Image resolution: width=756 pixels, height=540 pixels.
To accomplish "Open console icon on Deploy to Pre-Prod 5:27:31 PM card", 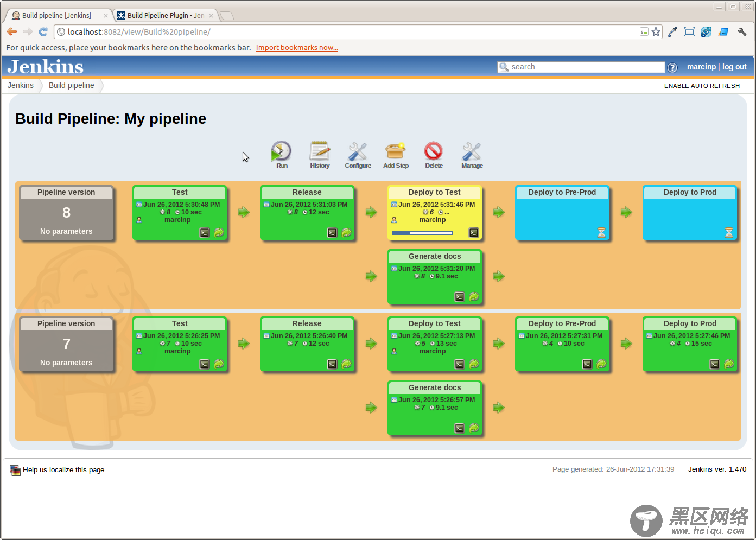I will click(x=587, y=364).
